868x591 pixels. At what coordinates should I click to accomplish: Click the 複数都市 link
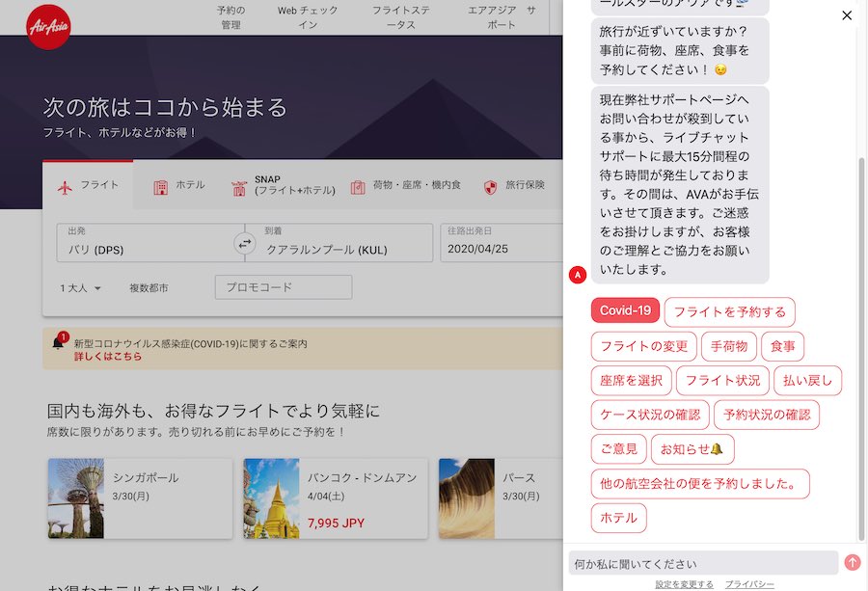pyautogui.click(x=149, y=287)
